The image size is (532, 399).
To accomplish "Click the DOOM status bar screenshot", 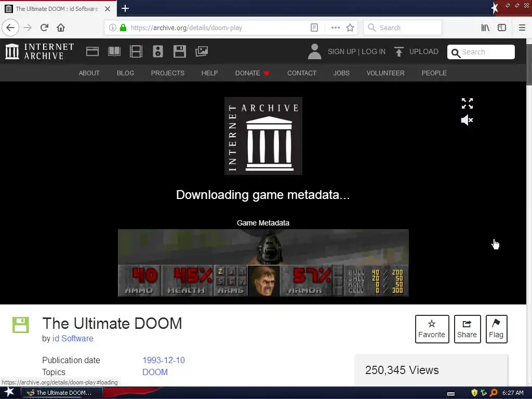I will pos(263,263).
